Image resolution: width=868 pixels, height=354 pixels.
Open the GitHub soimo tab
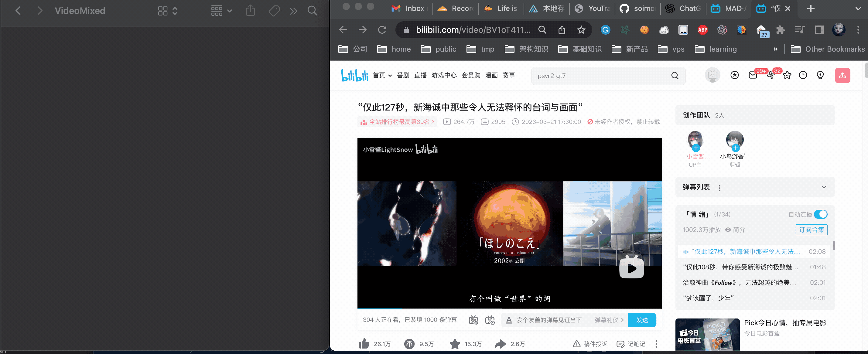click(x=637, y=9)
